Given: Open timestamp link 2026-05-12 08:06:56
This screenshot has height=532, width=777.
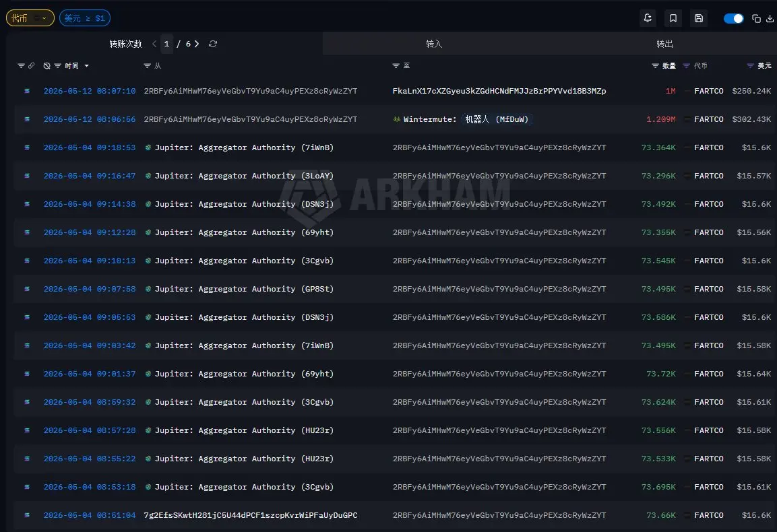Looking at the screenshot, I should point(90,119).
